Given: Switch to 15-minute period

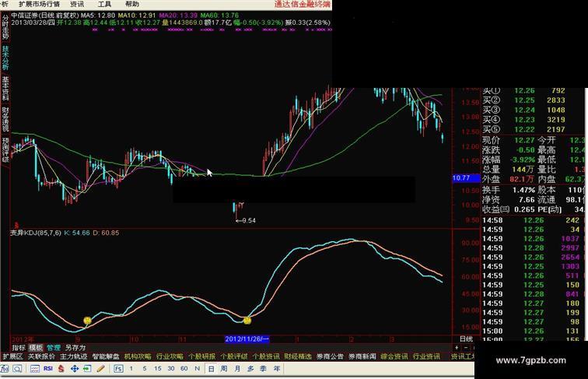Looking at the screenshot, I should [x=157, y=368].
